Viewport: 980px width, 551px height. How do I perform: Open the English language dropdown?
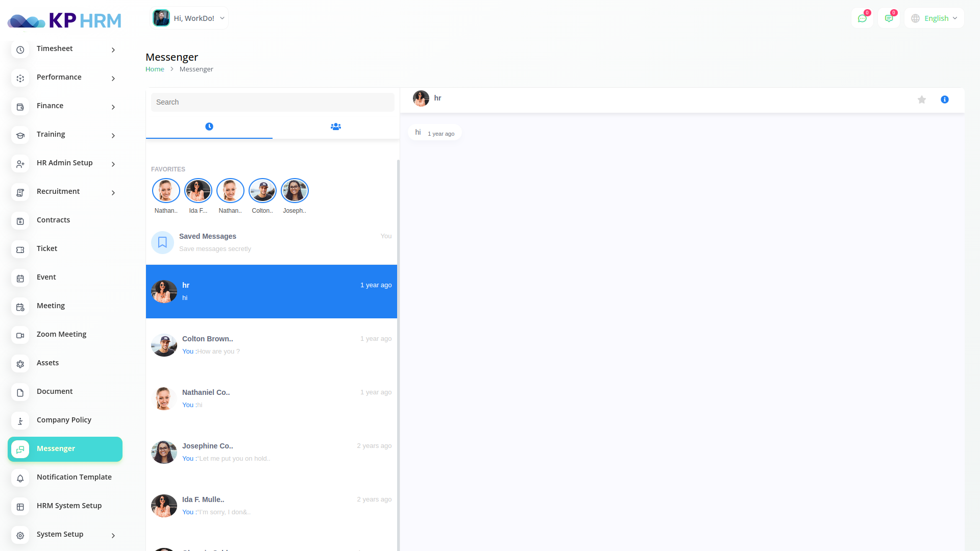point(934,18)
